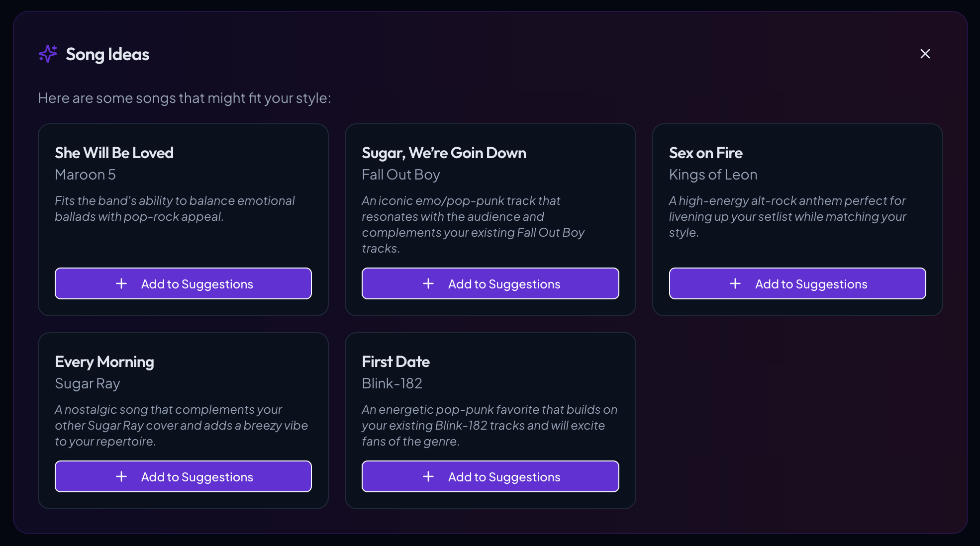Viewport: 980px width, 546px height.
Task: Click the Kings of Leon artist name
Action: tap(713, 175)
